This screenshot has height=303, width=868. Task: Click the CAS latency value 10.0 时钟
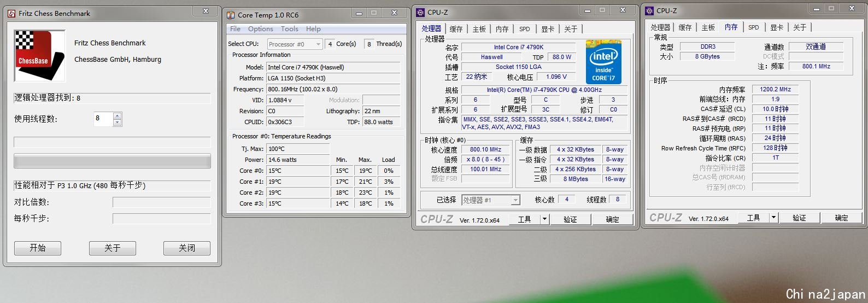(x=776, y=109)
